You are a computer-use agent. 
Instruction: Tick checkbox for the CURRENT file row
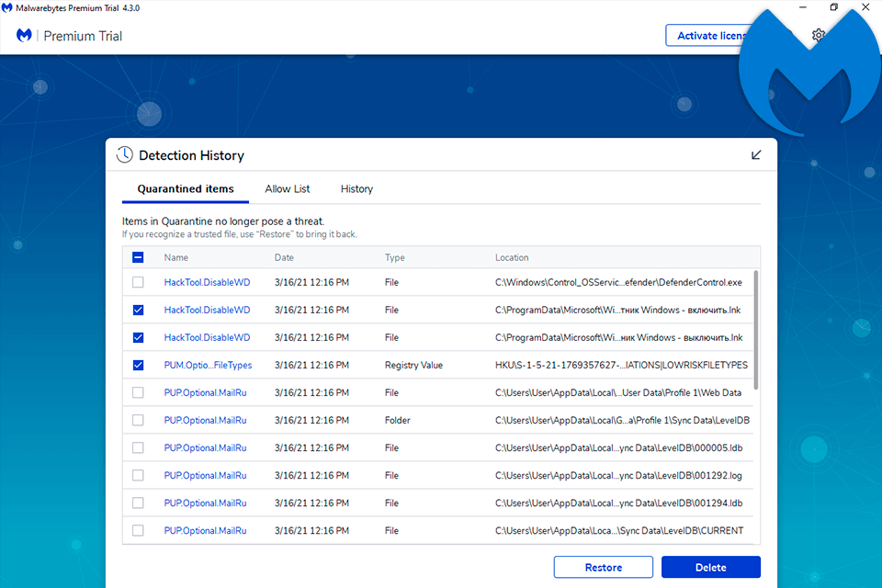click(x=138, y=530)
